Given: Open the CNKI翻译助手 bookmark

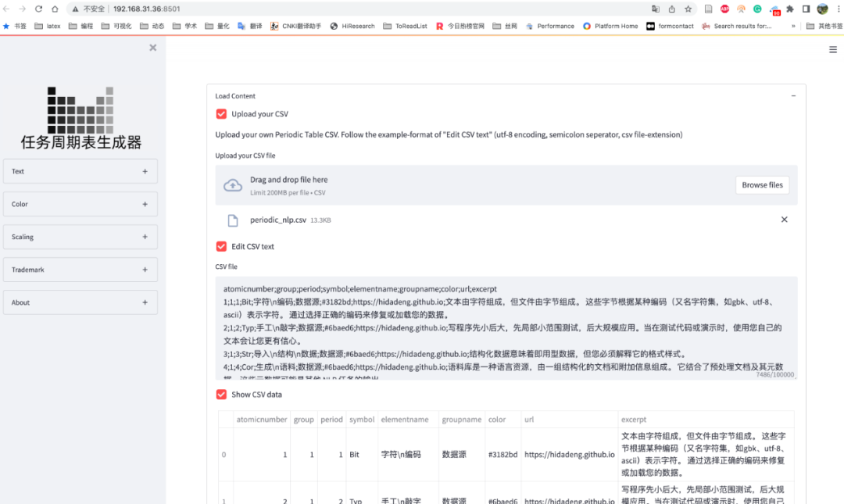Looking at the screenshot, I should click(x=295, y=26).
